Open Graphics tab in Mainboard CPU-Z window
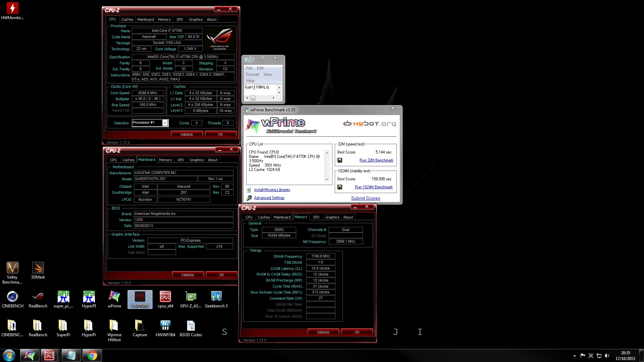644x362 pixels. click(197, 160)
